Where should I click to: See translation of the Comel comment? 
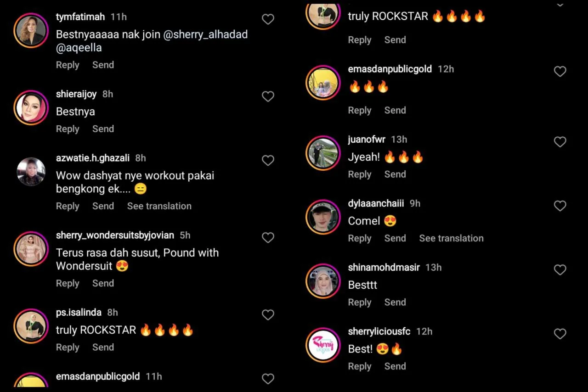(451, 238)
